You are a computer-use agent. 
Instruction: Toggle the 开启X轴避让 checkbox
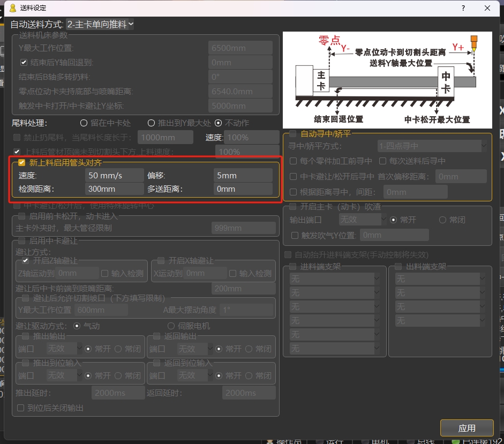click(x=161, y=260)
